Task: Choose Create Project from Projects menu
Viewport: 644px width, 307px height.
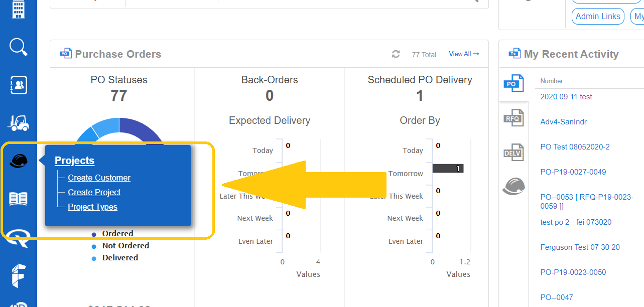Action: tap(94, 192)
